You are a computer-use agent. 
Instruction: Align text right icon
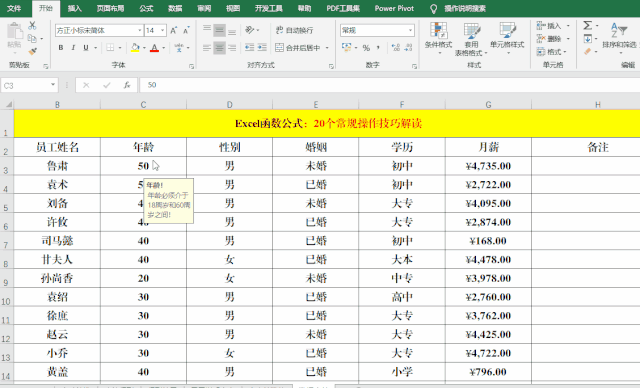point(232,48)
